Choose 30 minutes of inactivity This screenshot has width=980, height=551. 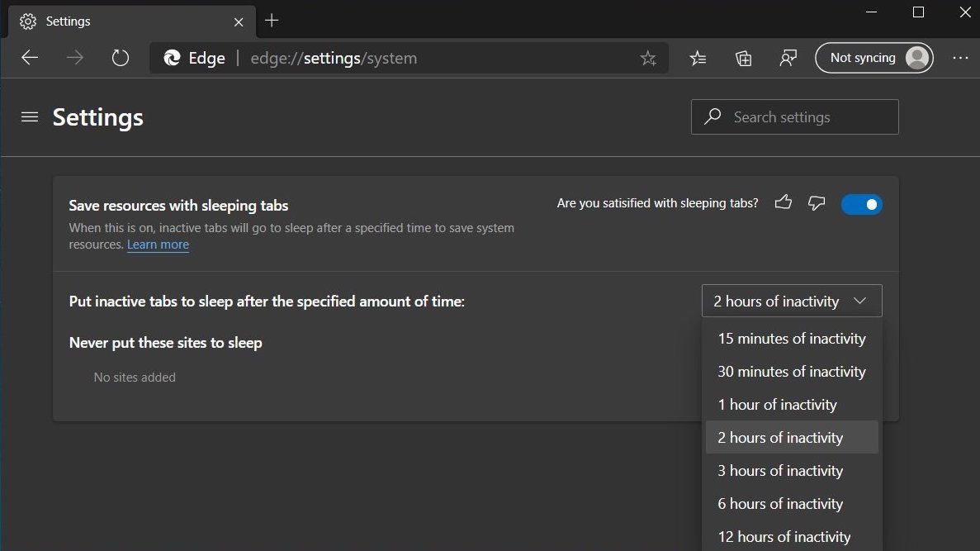tap(792, 372)
